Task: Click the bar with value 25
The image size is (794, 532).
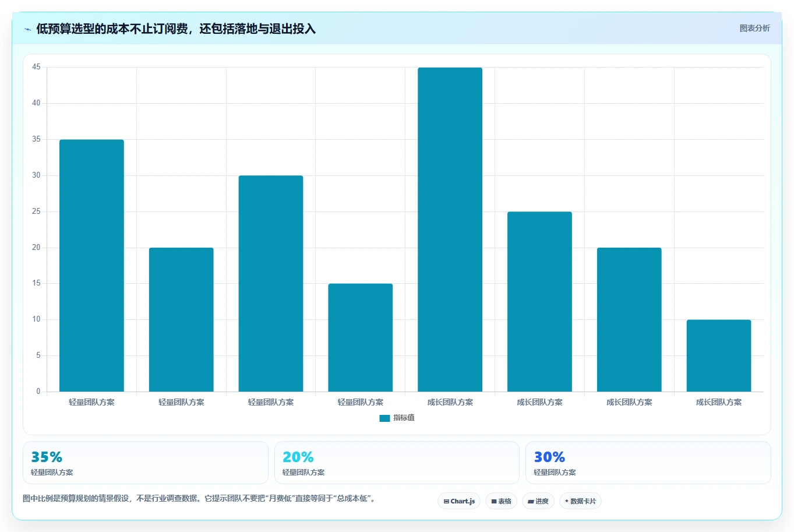Action: [x=539, y=302]
